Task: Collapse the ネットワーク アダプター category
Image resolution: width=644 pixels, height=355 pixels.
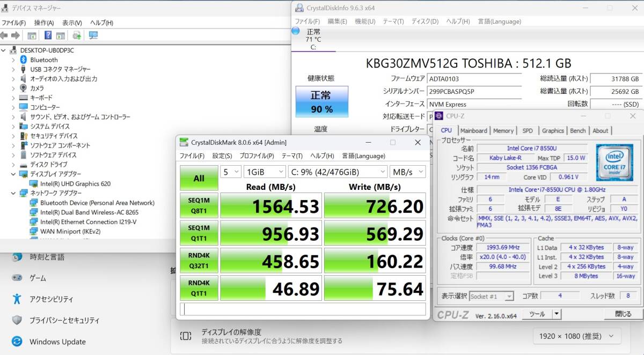Action: point(13,193)
